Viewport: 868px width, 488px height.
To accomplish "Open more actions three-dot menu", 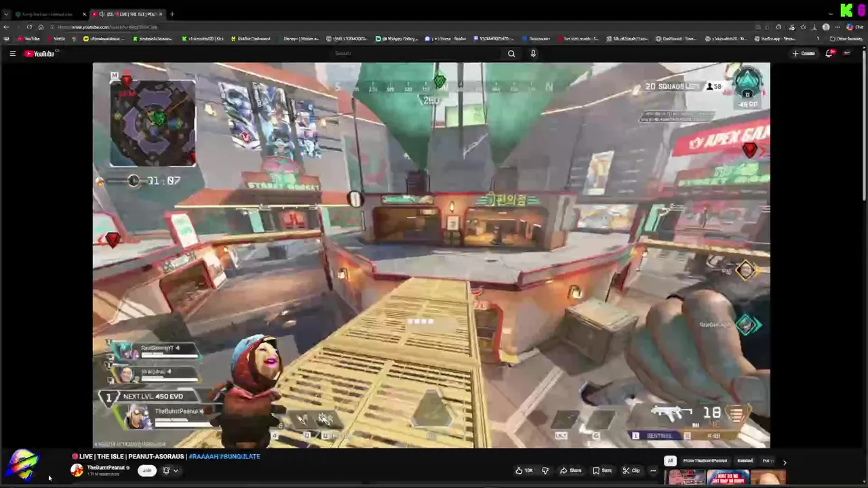I will [x=653, y=470].
